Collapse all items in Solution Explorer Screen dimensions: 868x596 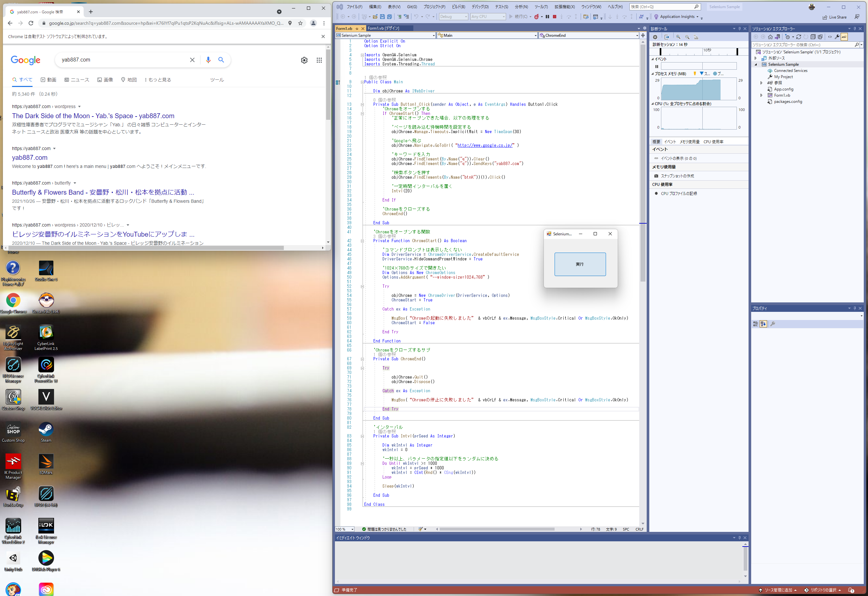pos(813,37)
